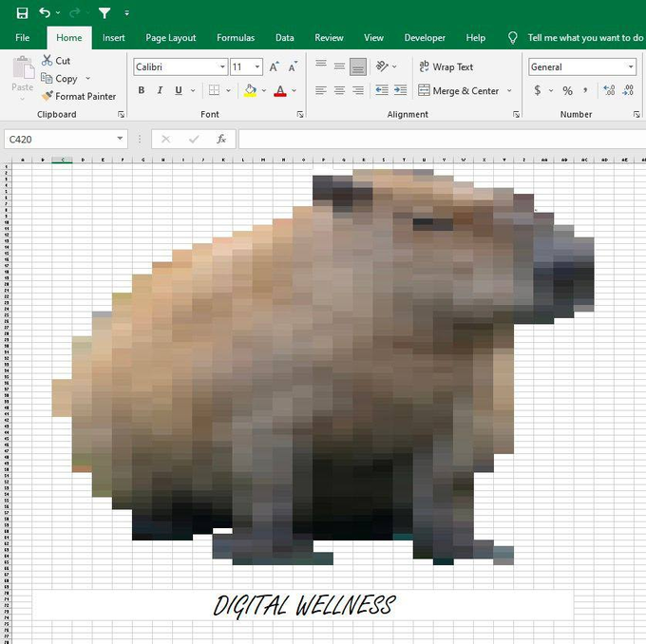Toggle Underline formatting
The image size is (646, 644).
pos(179,90)
